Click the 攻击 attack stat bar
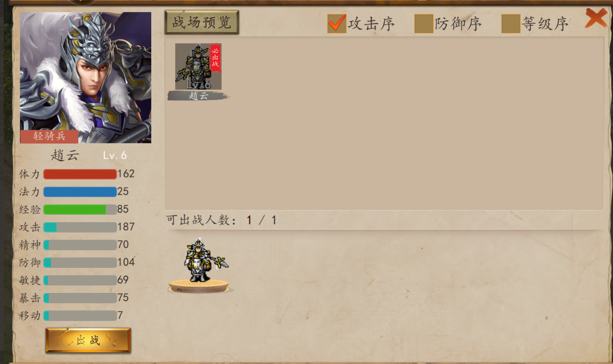 [80, 227]
